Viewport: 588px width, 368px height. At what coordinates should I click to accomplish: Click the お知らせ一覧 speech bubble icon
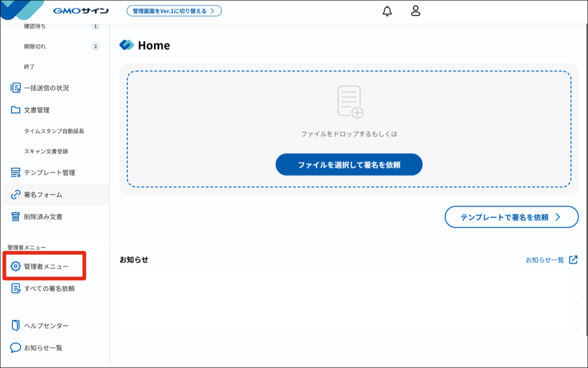tap(16, 348)
